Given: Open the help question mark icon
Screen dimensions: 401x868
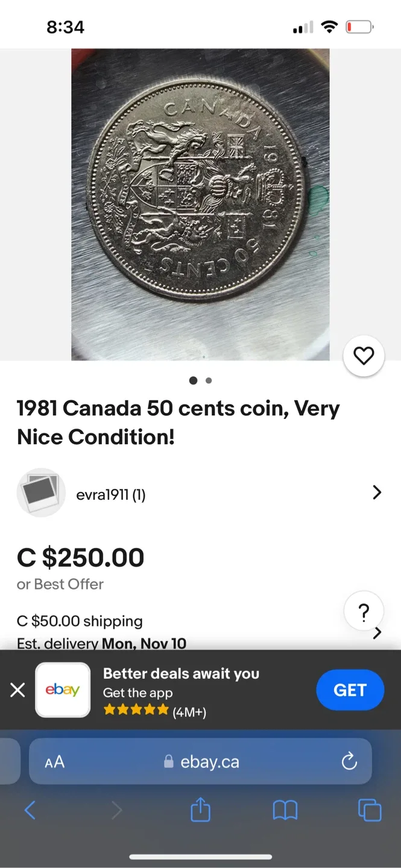Looking at the screenshot, I should point(364,611).
